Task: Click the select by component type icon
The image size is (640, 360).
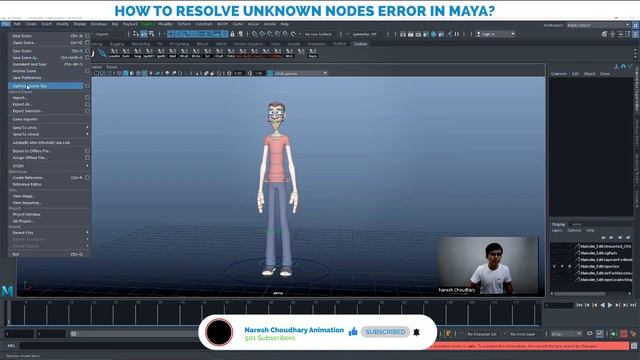Action: 151,34
